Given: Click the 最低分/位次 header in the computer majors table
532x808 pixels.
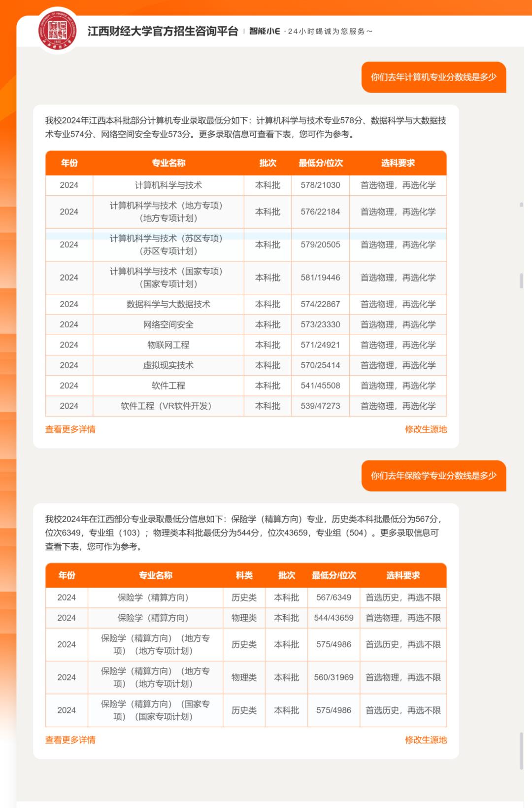Looking at the screenshot, I should coord(321,163).
